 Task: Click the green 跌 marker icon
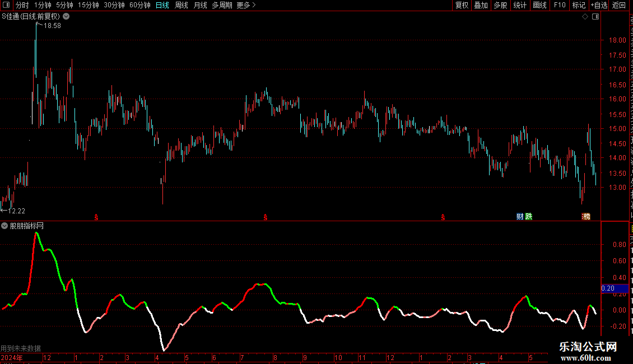[x=528, y=217]
